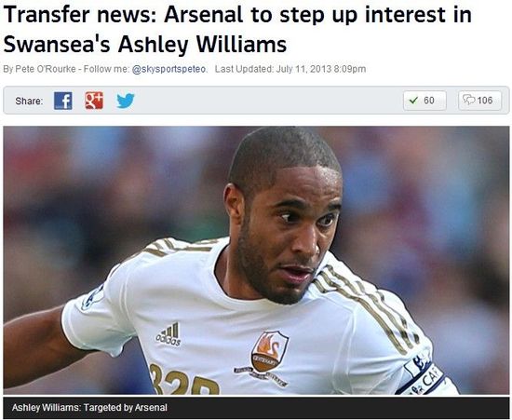Click 'Swansea's Ashley Williams' headline line
This screenshot has width=512, height=420.
(x=145, y=44)
